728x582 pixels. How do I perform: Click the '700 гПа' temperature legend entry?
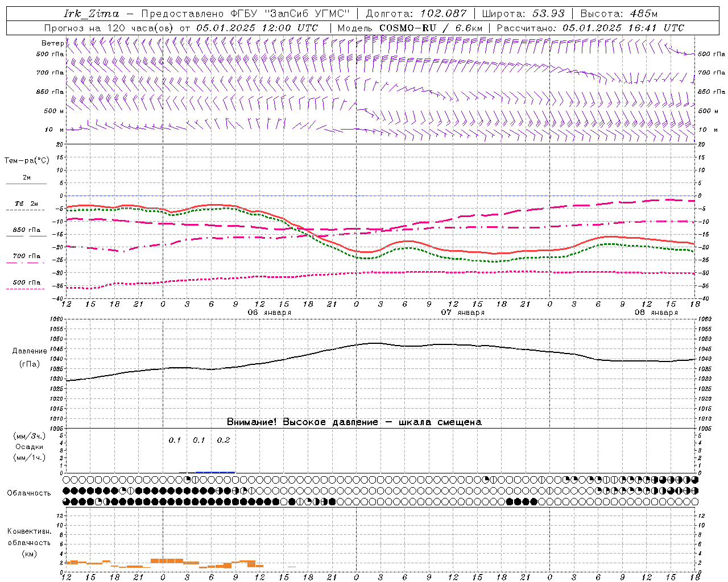(27, 256)
